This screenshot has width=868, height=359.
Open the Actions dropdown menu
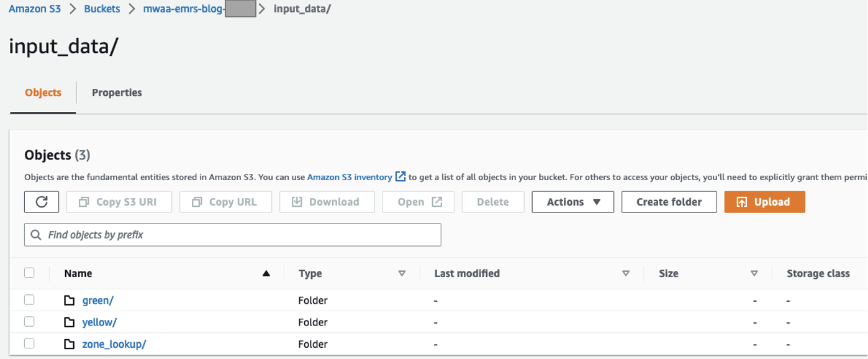tap(572, 202)
